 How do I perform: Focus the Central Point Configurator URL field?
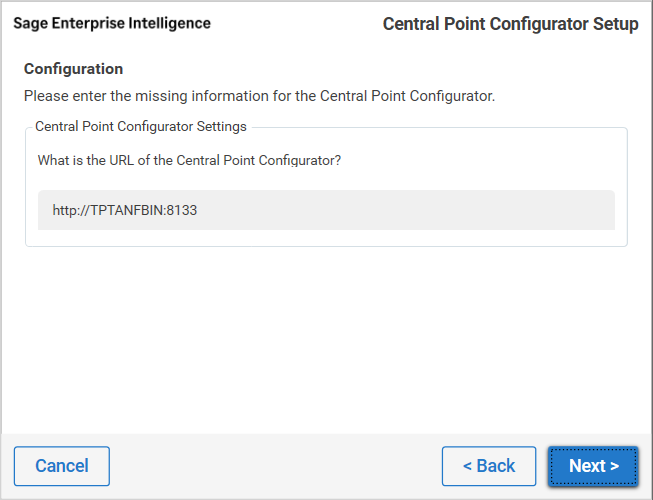[326, 211]
